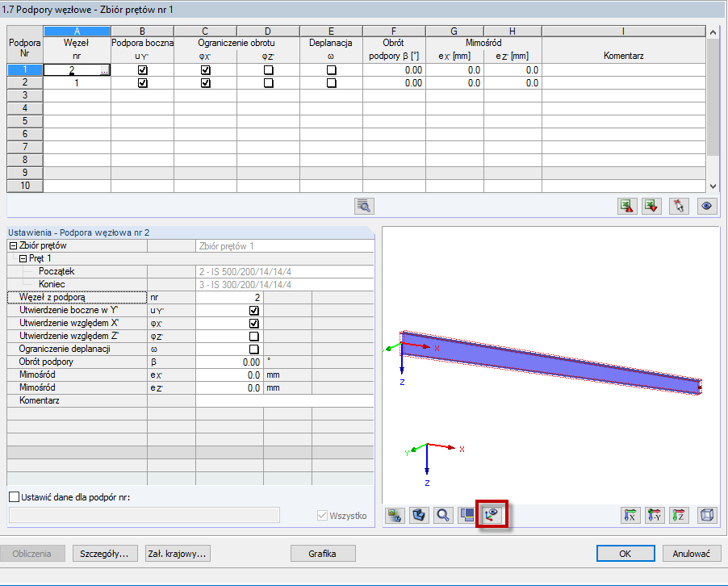Click eccentricity eX' cell in row 1
This screenshot has height=586, width=728.
tap(454, 70)
